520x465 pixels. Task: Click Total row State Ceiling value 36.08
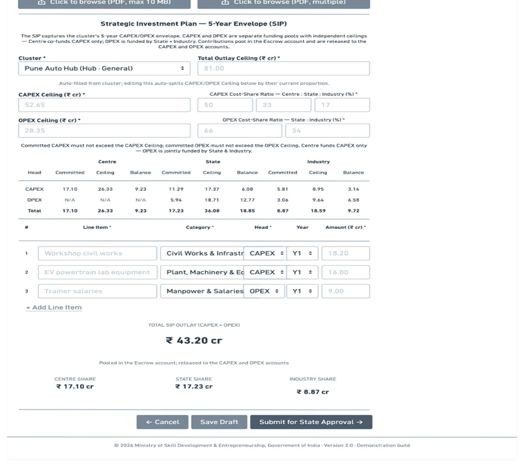tap(212, 211)
